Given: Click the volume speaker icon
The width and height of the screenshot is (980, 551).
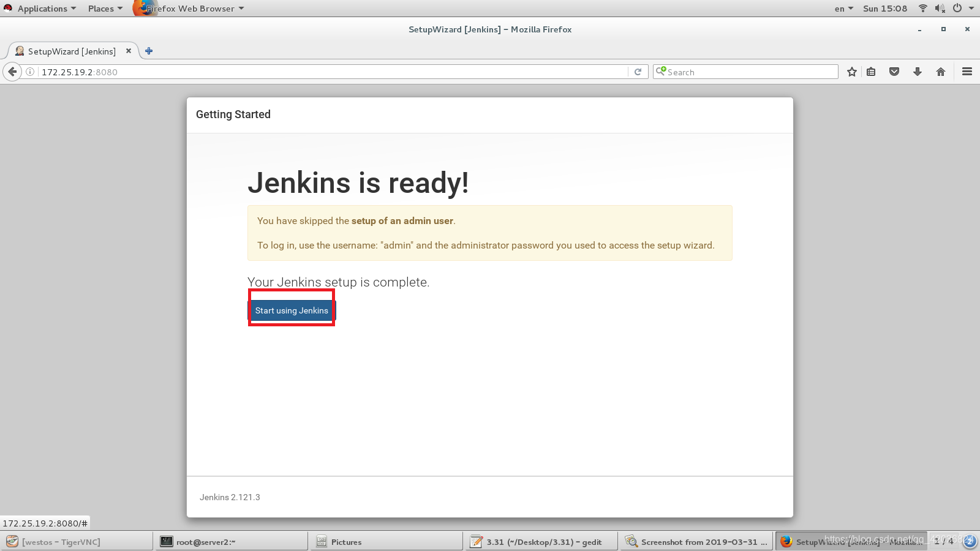Looking at the screenshot, I should 940,9.
